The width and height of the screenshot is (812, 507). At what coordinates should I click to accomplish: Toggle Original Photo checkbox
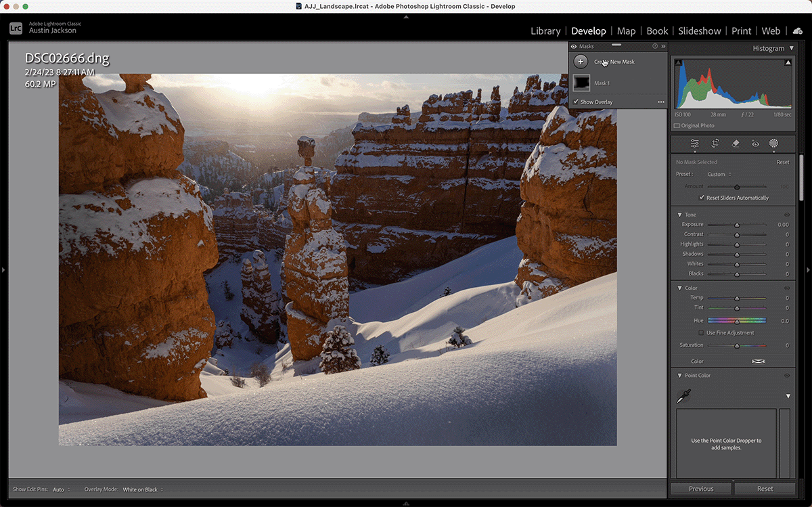(677, 126)
